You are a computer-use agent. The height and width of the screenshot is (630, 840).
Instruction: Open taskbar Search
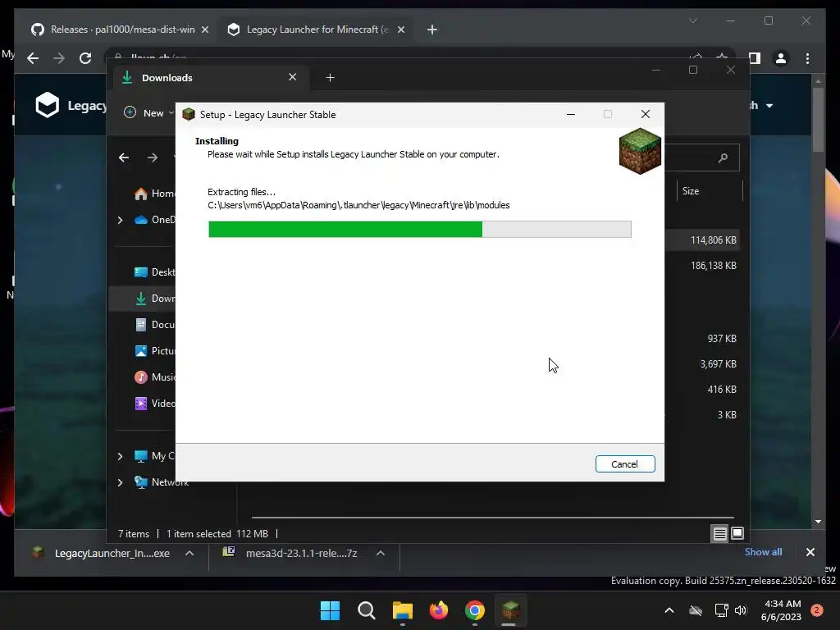(367, 610)
